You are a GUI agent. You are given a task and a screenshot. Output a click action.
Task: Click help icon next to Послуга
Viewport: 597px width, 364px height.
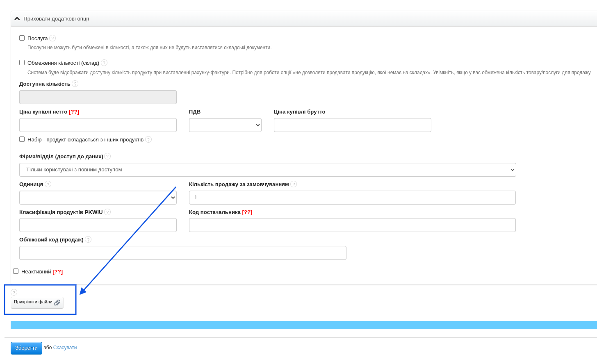pos(52,38)
